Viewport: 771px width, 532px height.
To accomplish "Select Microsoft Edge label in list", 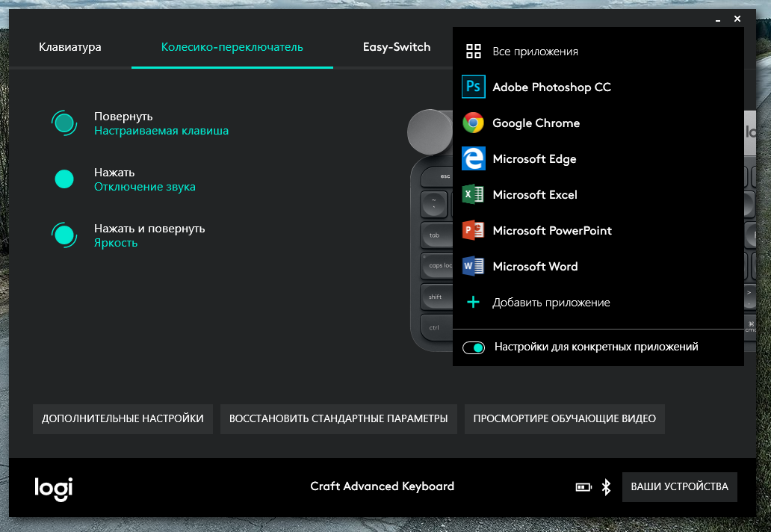I will pyautogui.click(x=534, y=159).
